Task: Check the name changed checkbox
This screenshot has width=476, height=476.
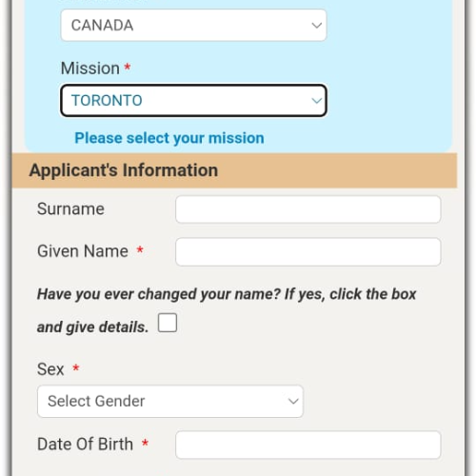Action: [x=168, y=323]
